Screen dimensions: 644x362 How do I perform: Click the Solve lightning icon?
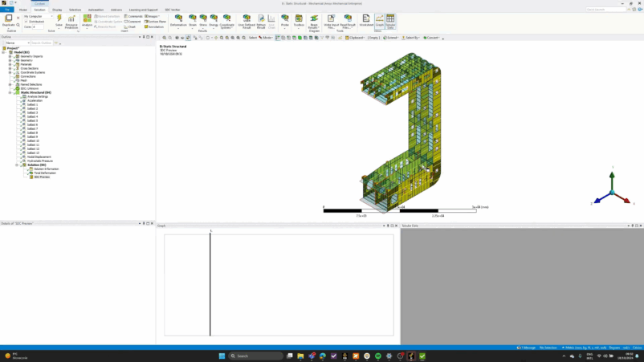tap(58, 18)
